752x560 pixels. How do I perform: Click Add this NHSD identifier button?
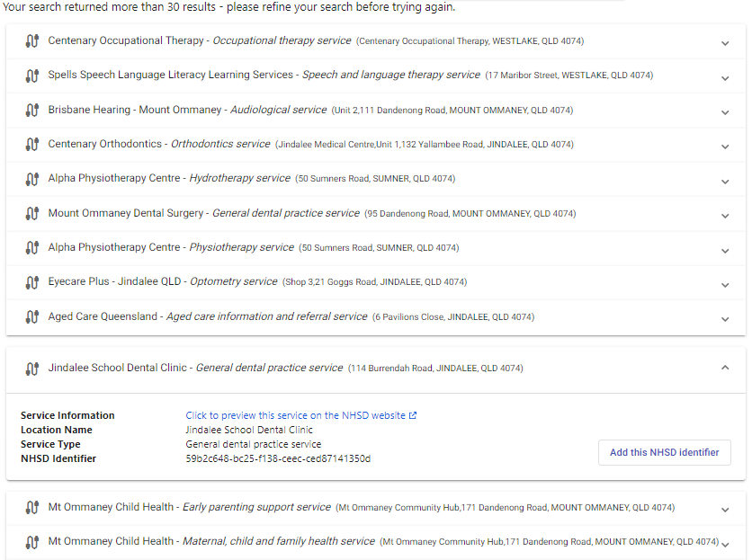coord(664,452)
